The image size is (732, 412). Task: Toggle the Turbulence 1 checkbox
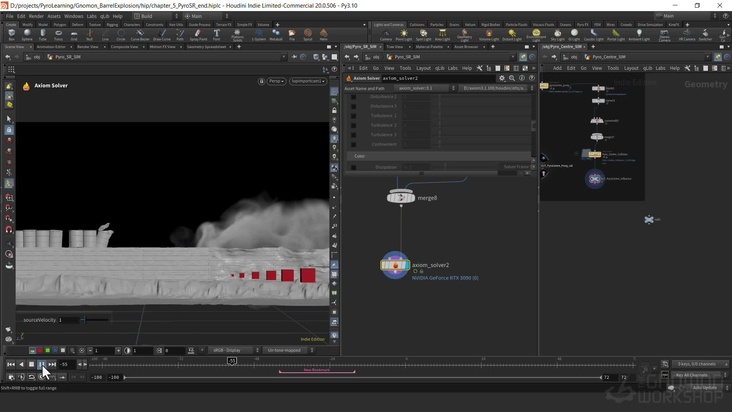point(352,116)
